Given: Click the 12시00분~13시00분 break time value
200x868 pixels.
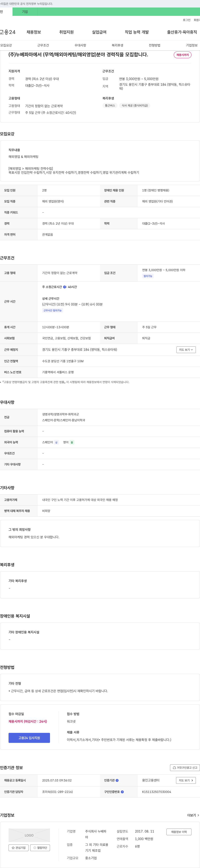Looking at the screenshot, I should [56, 327].
